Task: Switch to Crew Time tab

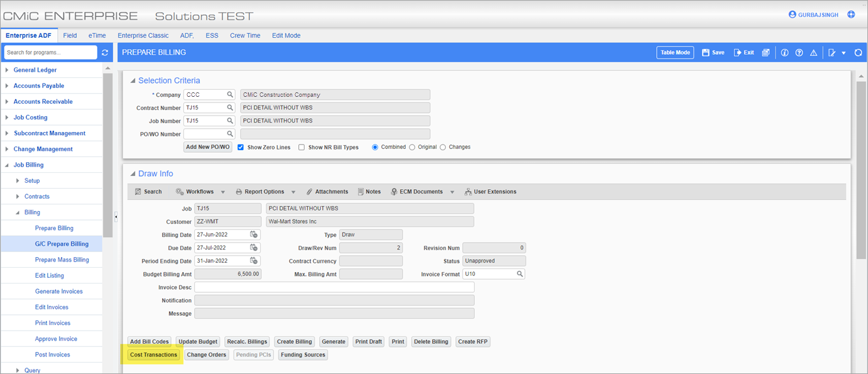Action: click(x=245, y=36)
